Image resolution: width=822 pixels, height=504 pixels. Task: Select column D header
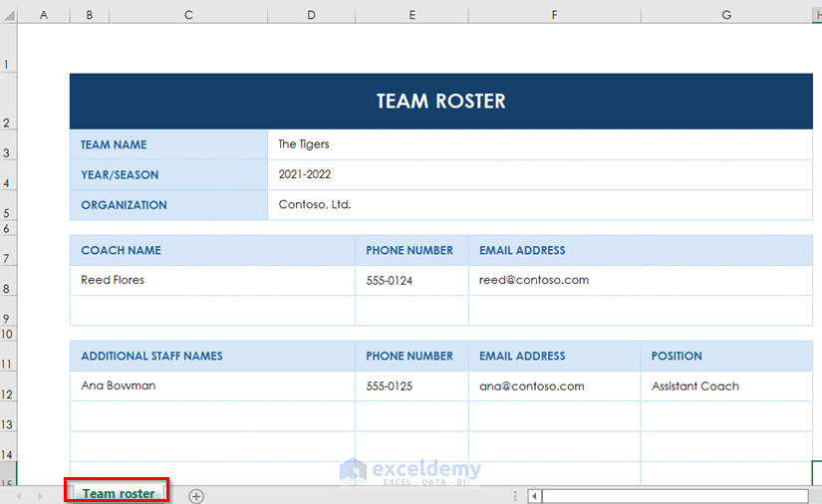click(312, 15)
